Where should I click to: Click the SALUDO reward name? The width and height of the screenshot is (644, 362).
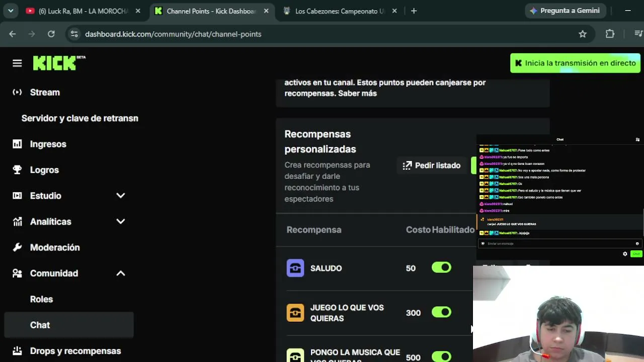[326, 268]
